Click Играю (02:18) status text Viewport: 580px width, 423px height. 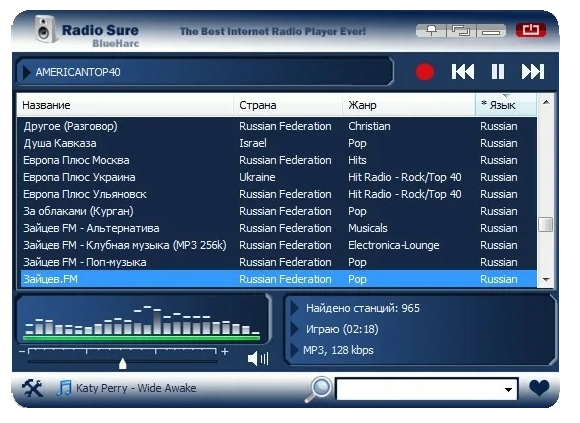(342, 329)
